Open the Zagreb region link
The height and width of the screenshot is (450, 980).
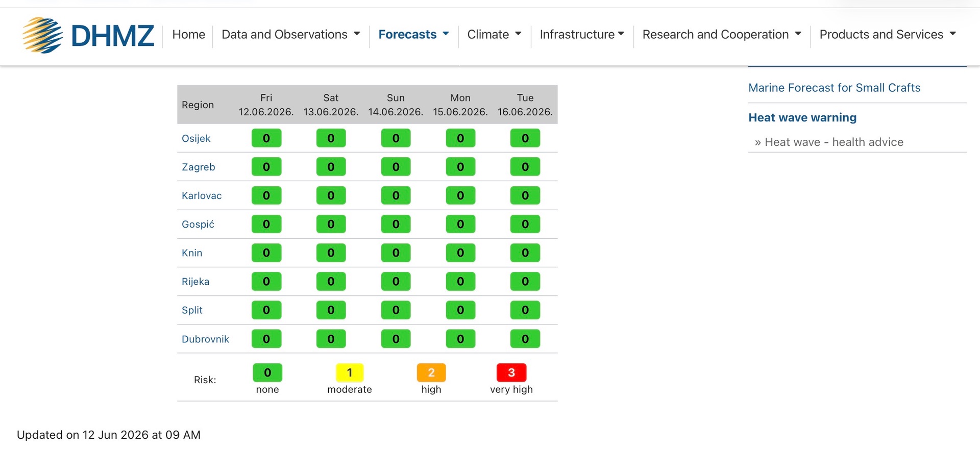point(198,167)
